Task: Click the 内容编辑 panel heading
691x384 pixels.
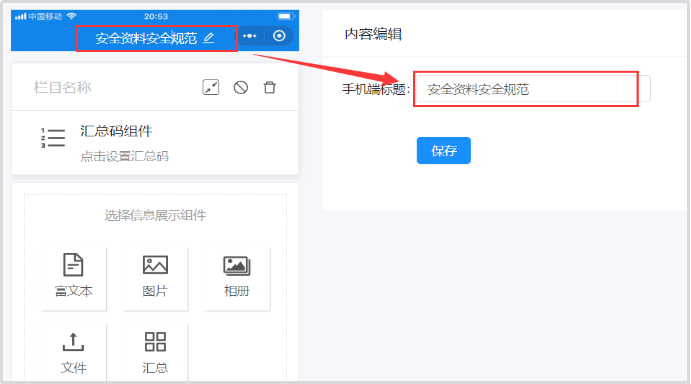Action: coord(373,34)
